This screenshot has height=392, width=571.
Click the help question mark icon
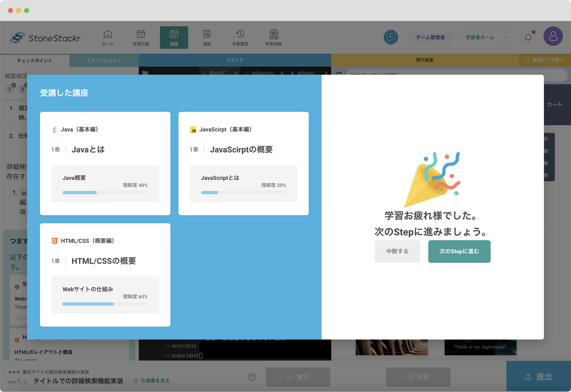(252, 377)
